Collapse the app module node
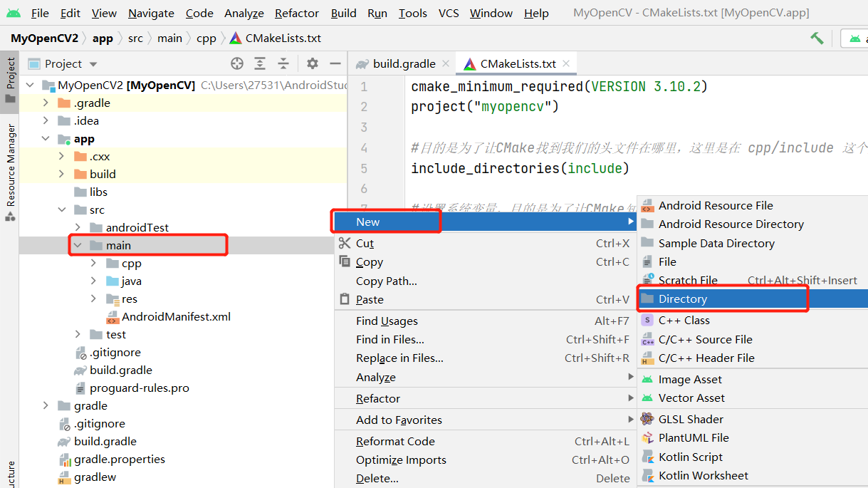The width and height of the screenshot is (868, 488). (x=46, y=139)
